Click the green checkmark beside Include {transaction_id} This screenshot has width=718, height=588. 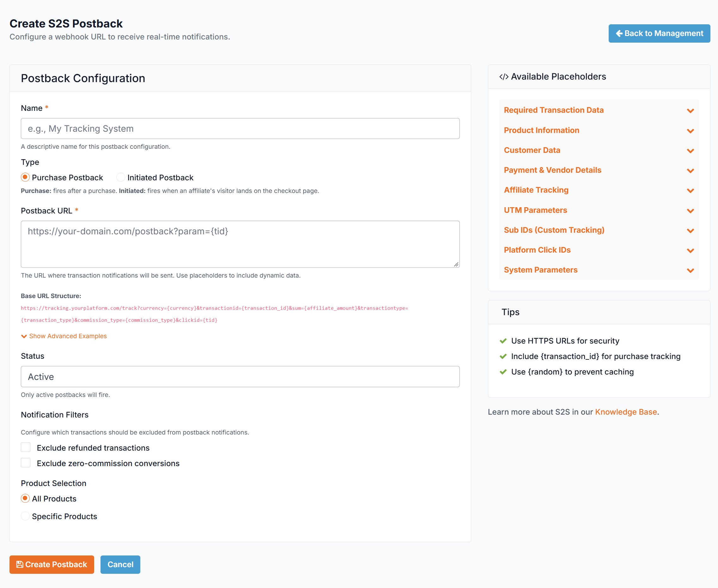pyautogui.click(x=503, y=356)
